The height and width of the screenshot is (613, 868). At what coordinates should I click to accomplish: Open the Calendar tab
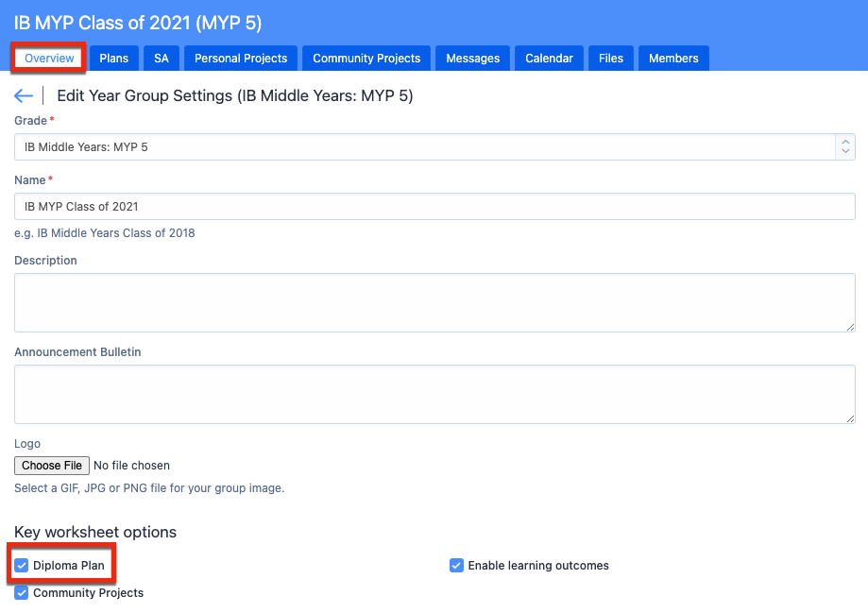pos(549,58)
